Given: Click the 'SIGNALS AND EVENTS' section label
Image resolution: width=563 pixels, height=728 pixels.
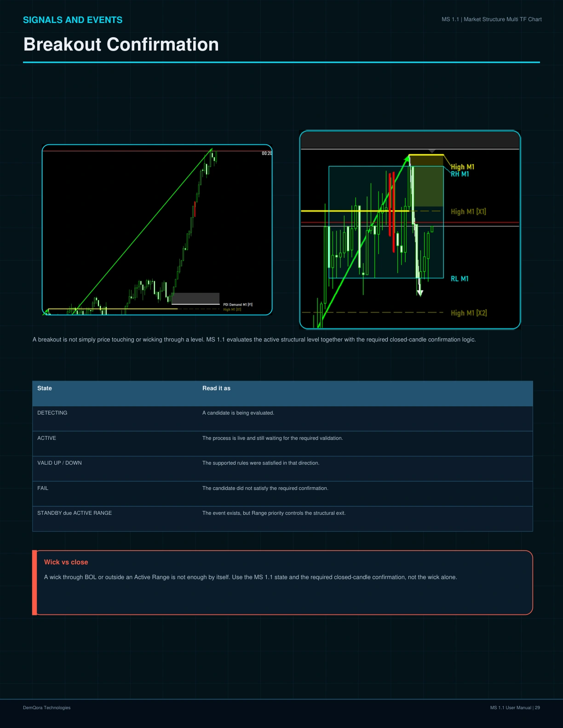Looking at the screenshot, I should [x=73, y=20].
